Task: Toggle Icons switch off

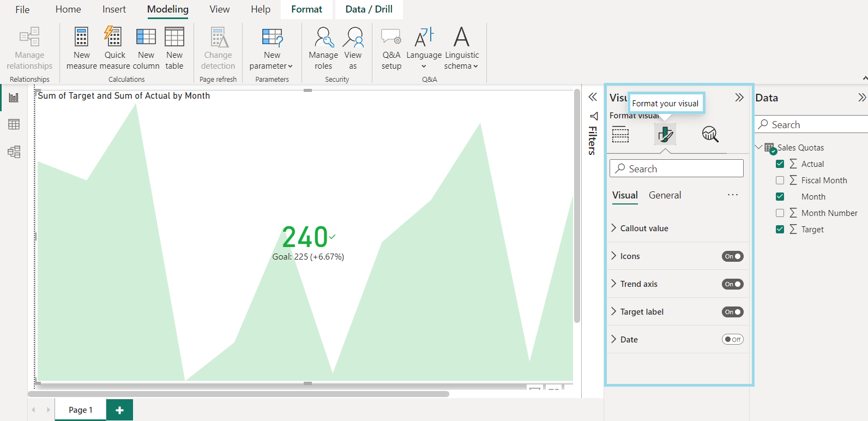Action: [733, 256]
